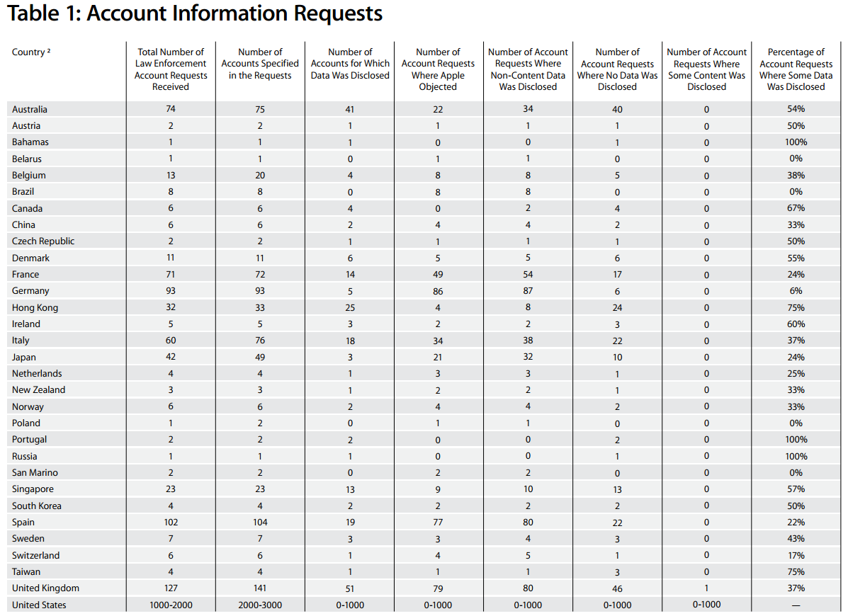Image resolution: width=848 pixels, height=616 pixels.
Task: Click 'Number of Accounts for Which Data Was Disclosed' header
Action: (x=350, y=64)
